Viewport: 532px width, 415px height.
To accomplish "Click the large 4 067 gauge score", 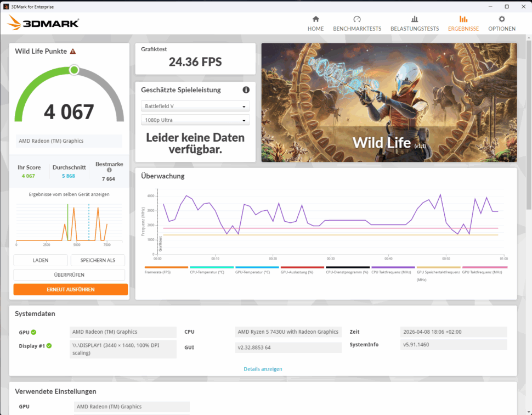I will click(x=69, y=112).
